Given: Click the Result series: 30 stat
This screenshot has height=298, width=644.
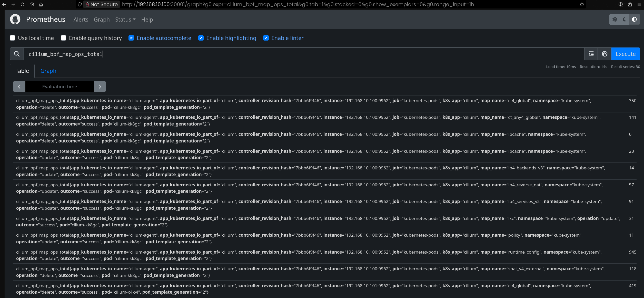Looking at the screenshot, I should [626, 67].
